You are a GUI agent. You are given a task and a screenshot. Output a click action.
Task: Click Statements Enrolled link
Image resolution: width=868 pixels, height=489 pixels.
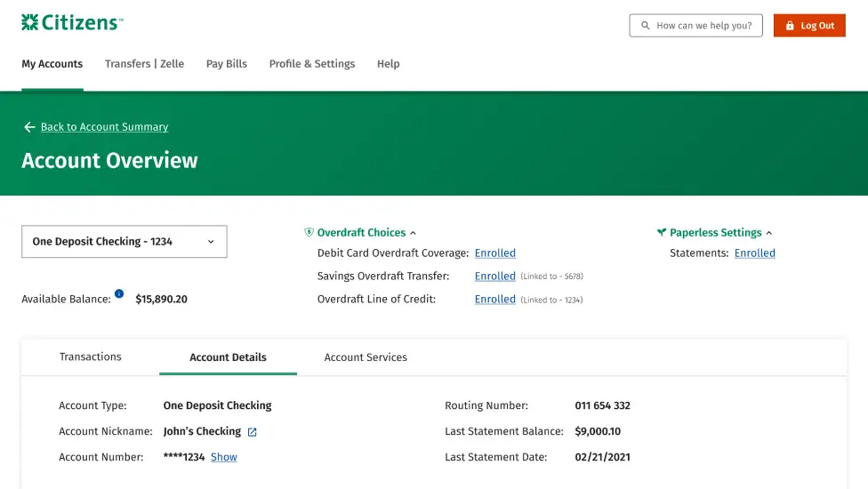tap(754, 253)
